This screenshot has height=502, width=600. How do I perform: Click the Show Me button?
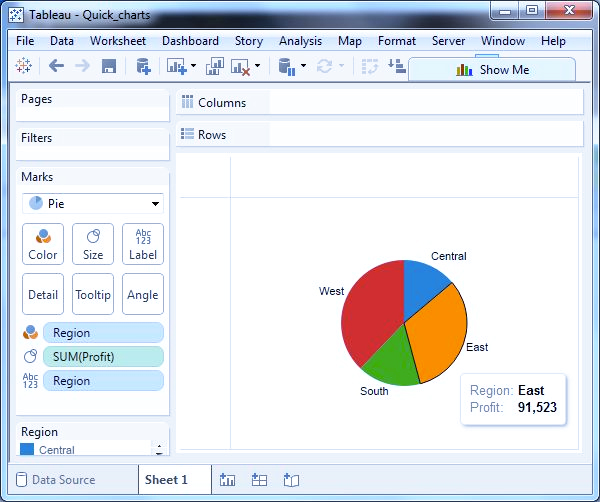[x=492, y=70]
